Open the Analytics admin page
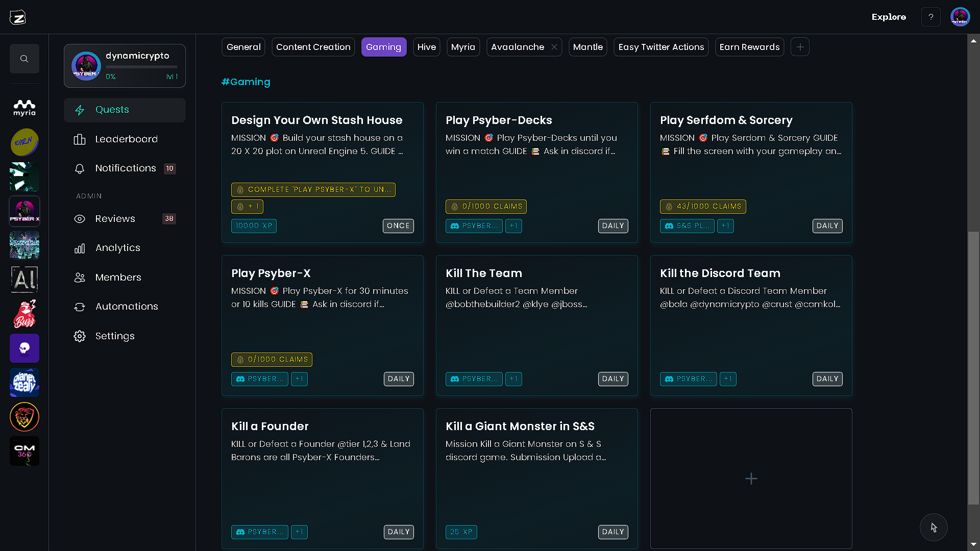Viewport: 980px width, 551px height. (125, 248)
